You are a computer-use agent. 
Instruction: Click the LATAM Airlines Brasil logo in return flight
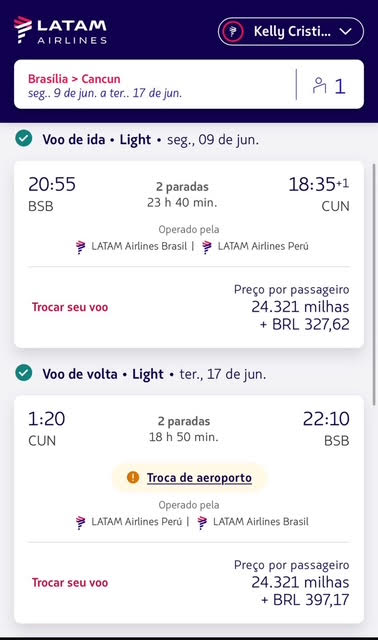202,522
